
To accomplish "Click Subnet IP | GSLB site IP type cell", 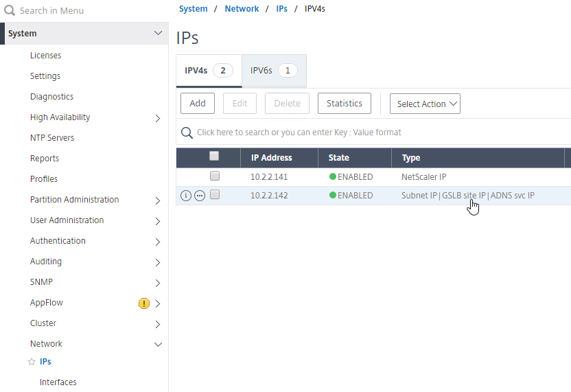I will (467, 195).
